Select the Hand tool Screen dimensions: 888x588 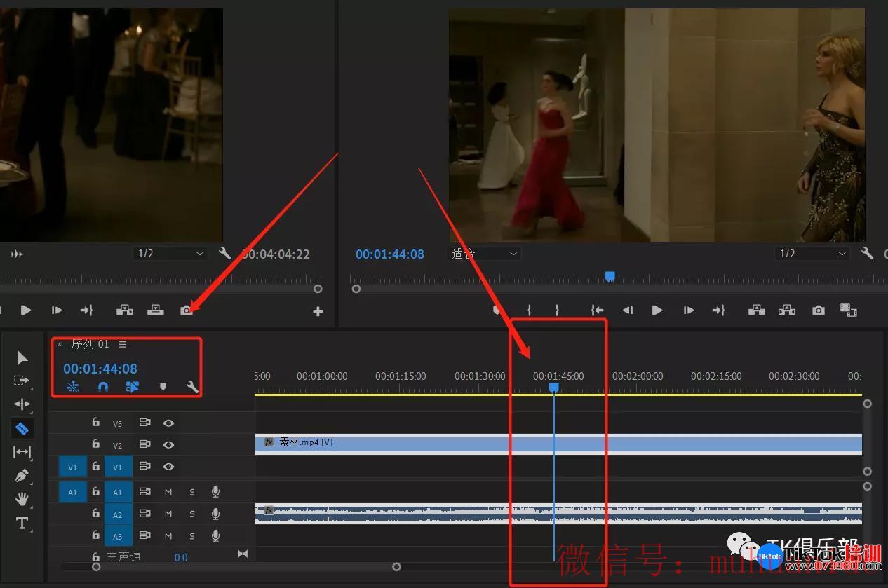(22, 499)
